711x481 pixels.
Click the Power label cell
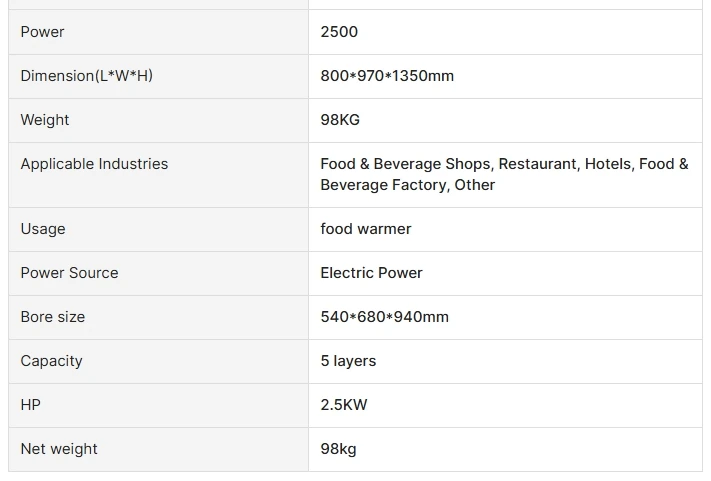[43, 32]
